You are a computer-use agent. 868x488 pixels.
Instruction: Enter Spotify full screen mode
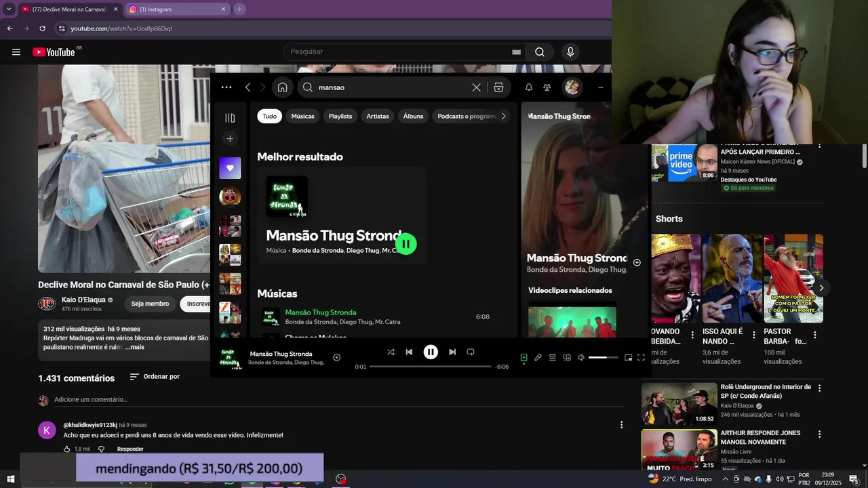pyautogui.click(x=641, y=357)
